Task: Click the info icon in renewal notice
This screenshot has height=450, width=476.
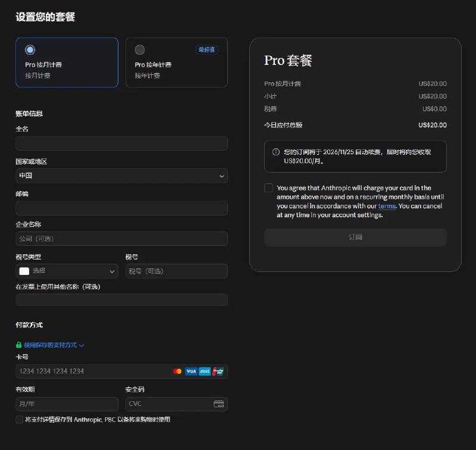Action: pos(275,152)
